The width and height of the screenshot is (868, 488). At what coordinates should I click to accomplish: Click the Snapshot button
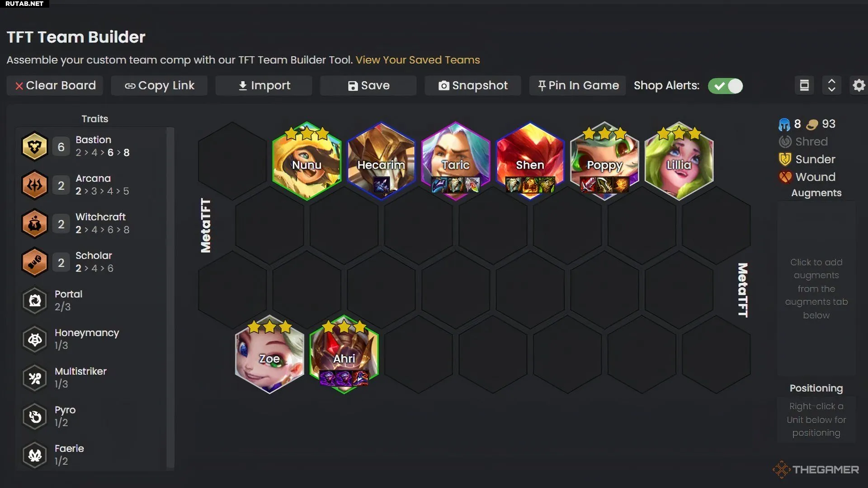click(x=473, y=85)
